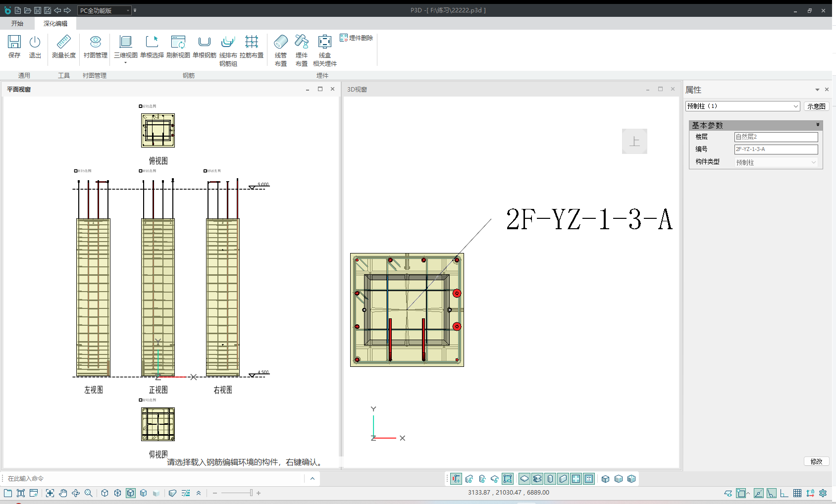Click the zoom slider handle in bottom toolbar
The width and height of the screenshot is (836, 504).
click(251, 493)
